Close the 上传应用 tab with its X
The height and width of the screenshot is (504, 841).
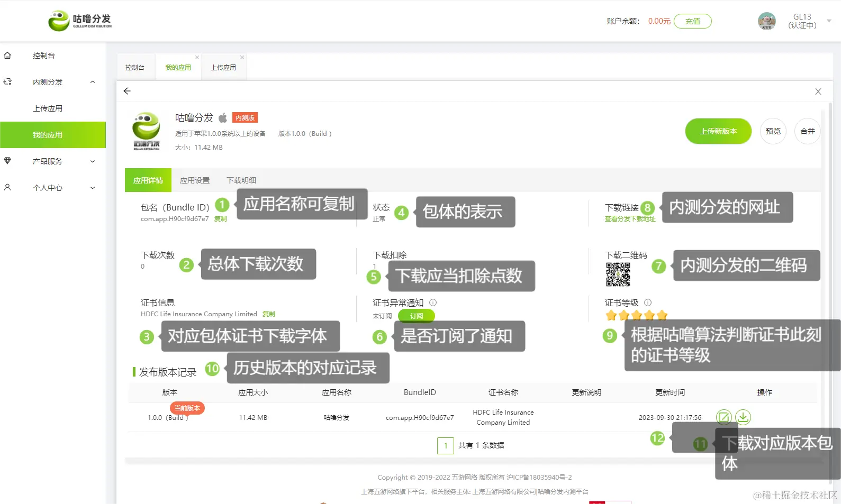tap(242, 57)
